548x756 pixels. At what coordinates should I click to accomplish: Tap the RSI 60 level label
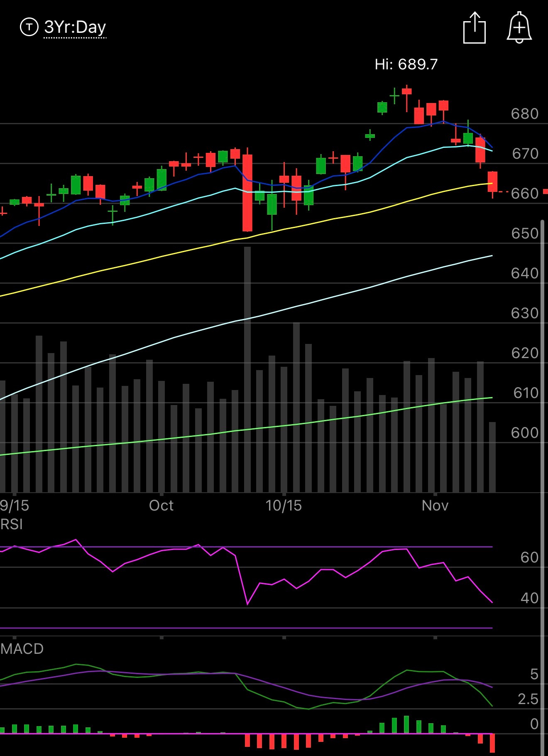point(529,557)
